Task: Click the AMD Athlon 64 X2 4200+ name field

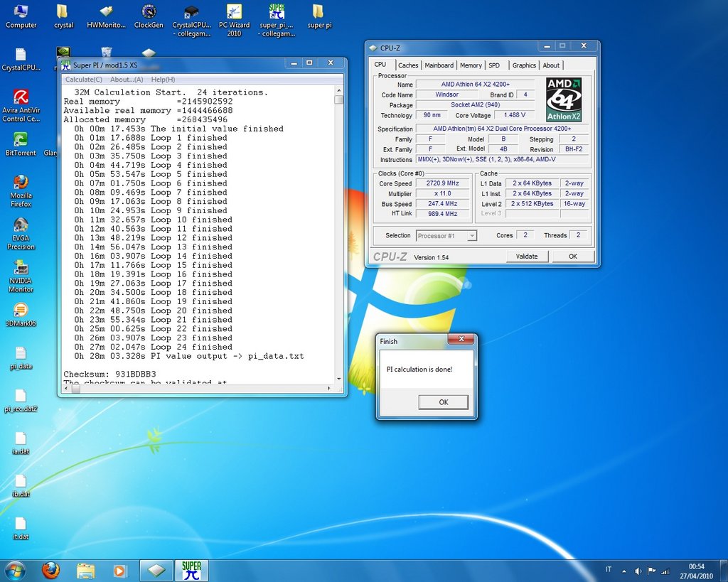Action: [x=475, y=85]
